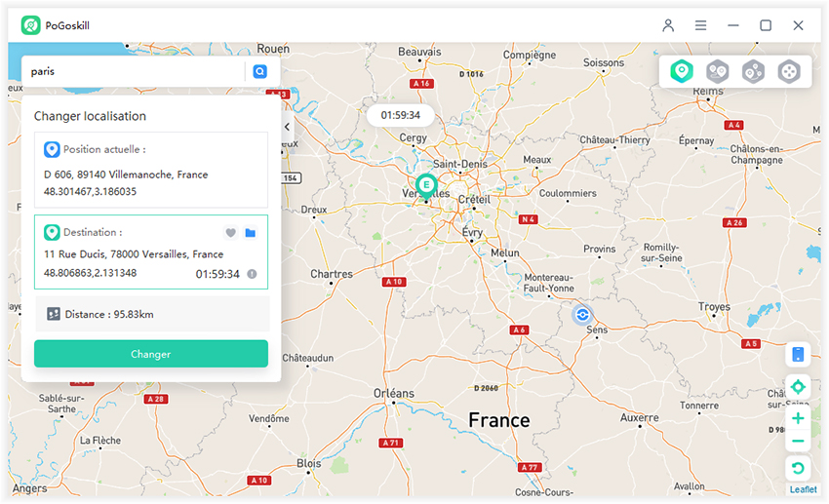Click the distance map icon
The width and height of the screenshot is (829, 504).
(54, 314)
